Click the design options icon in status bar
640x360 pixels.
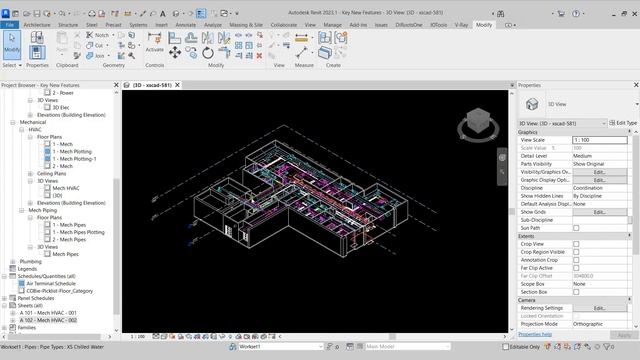click(350, 347)
